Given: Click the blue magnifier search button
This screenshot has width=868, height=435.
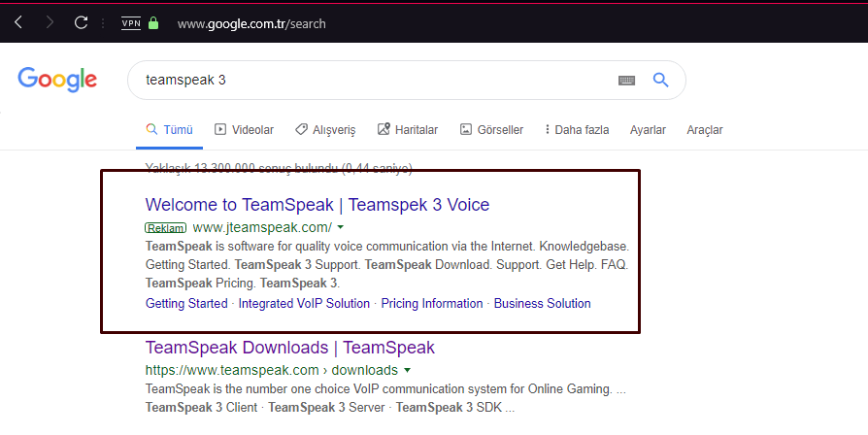Looking at the screenshot, I should click(x=660, y=80).
